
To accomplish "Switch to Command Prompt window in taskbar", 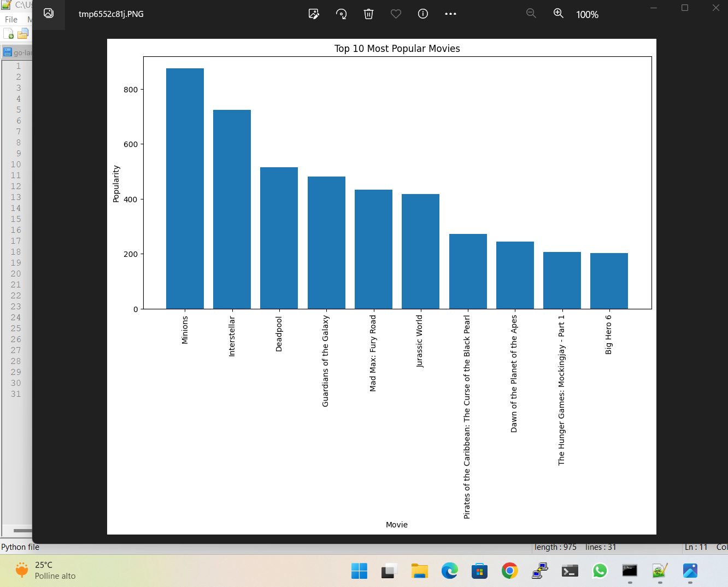I will tap(630, 571).
